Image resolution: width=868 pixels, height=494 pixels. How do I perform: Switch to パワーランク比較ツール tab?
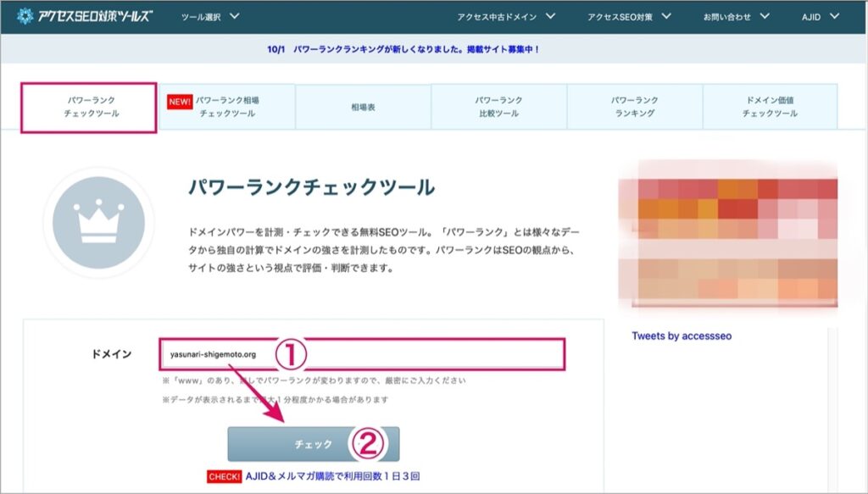click(x=498, y=107)
